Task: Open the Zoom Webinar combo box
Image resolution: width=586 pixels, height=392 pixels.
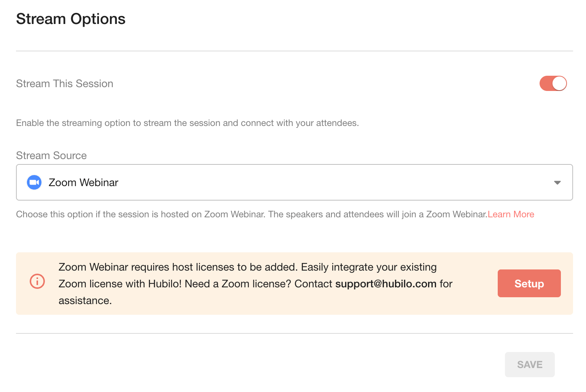Action: [x=294, y=182]
